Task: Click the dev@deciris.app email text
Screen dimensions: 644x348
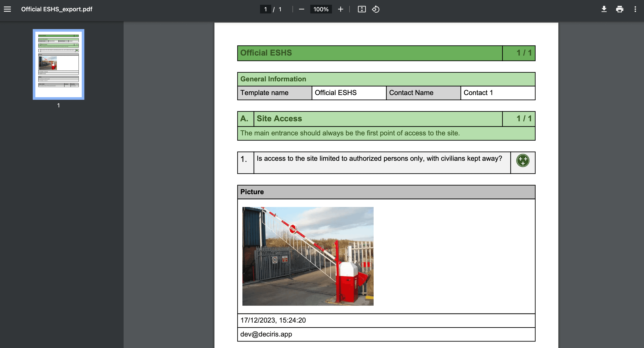Action: (266, 334)
